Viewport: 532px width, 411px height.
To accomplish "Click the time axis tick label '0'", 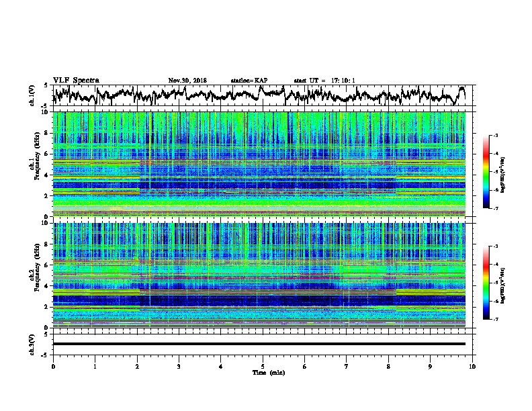I will tap(53, 367).
